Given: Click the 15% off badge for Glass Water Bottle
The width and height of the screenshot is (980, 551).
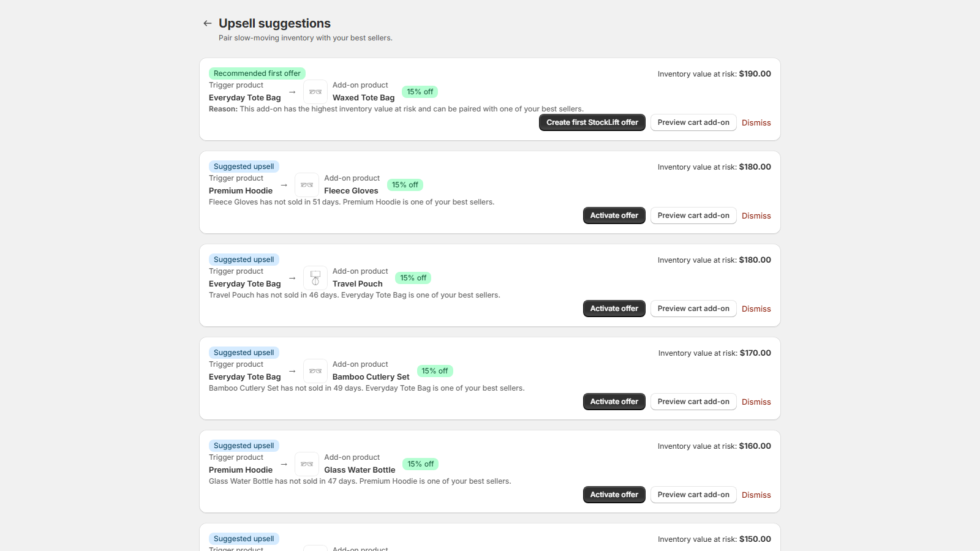Looking at the screenshot, I should tap(421, 464).
